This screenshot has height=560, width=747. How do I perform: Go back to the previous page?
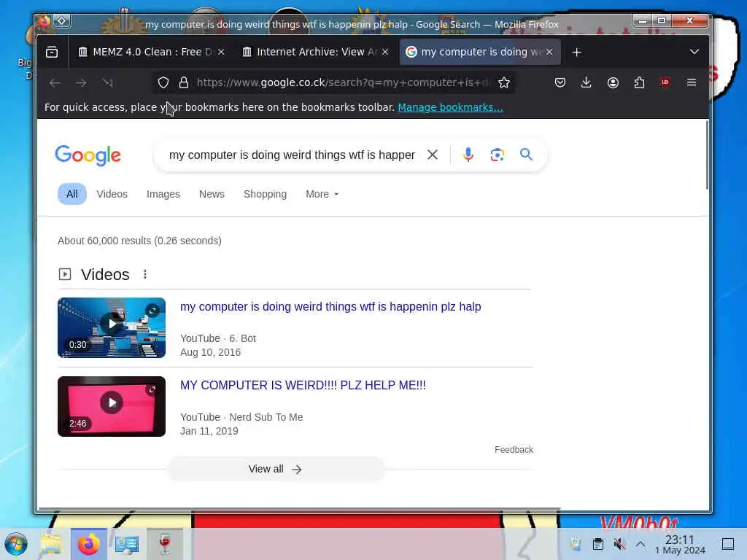click(x=55, y=83)
